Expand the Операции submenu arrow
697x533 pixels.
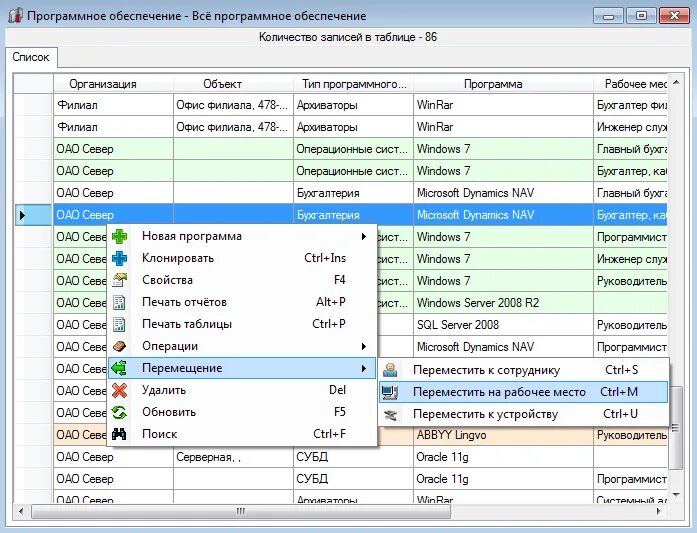(x=364, y=346)
